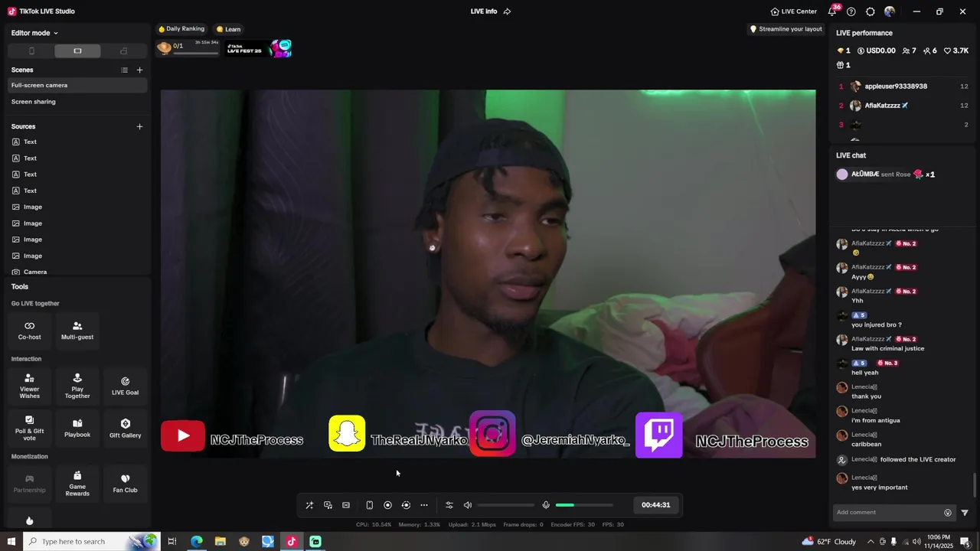Open notifications bell with 36 badge
The image size is (980, 551).
coord(832,11)
